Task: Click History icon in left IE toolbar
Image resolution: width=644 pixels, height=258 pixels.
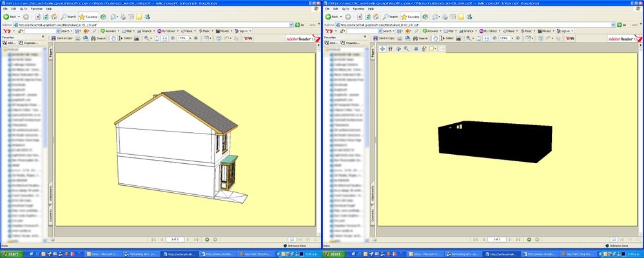Action: (103, 17)
